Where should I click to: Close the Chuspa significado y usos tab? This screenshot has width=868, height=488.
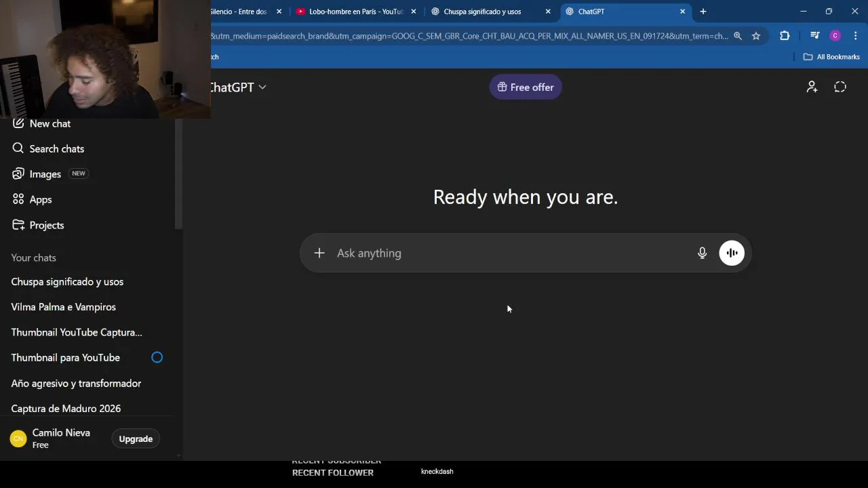[548, 12]
